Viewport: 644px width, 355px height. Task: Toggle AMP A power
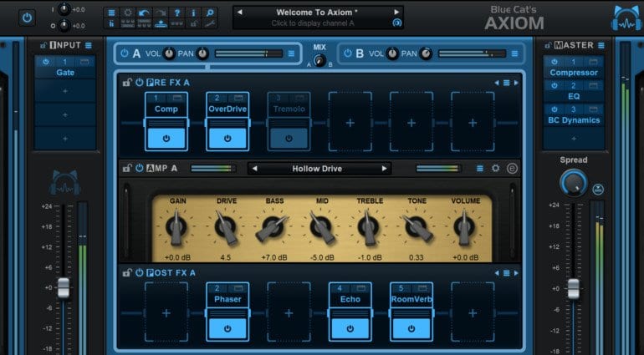pyautogui.click(x=139, y=168)
